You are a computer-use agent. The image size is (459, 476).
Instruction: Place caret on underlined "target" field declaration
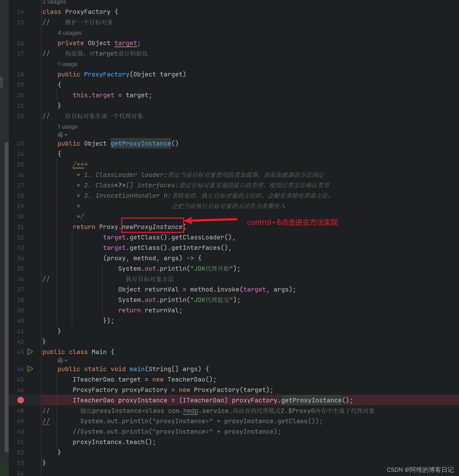click(126, 43)
